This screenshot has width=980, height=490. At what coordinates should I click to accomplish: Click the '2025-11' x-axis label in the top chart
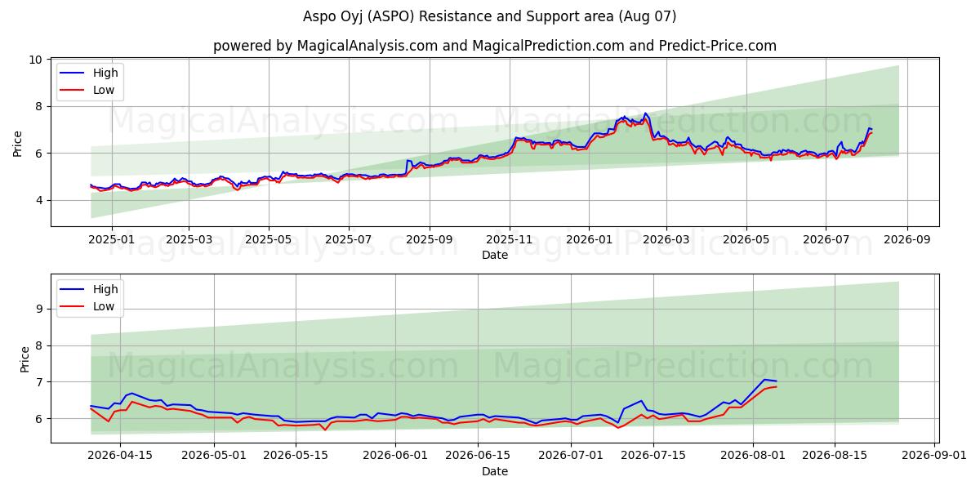point(510,240)
